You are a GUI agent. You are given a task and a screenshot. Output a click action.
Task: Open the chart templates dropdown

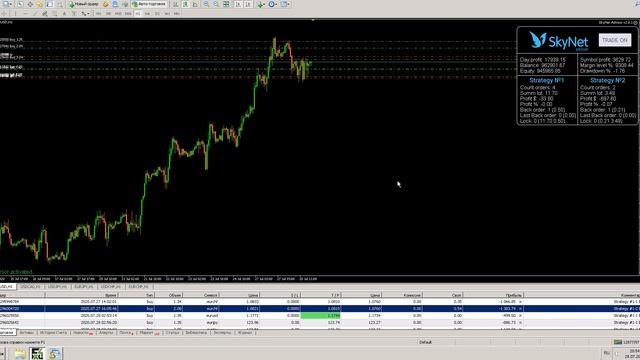(289, 4)
